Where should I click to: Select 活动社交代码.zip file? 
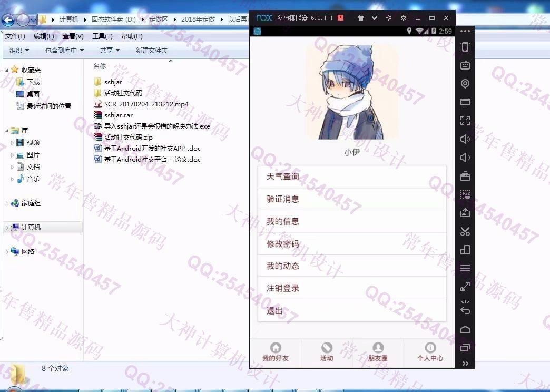tap(123, 137)
